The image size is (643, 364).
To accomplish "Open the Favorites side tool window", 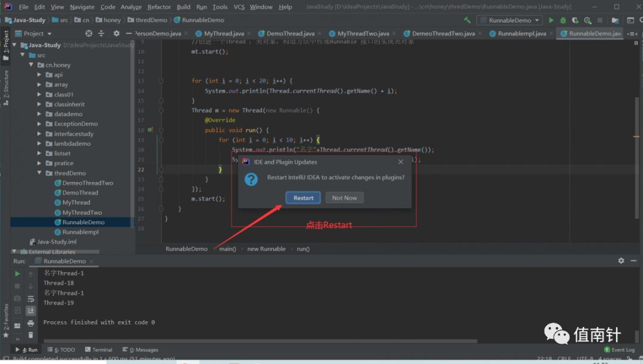I will pyautogui.click(x=6, y=321).
